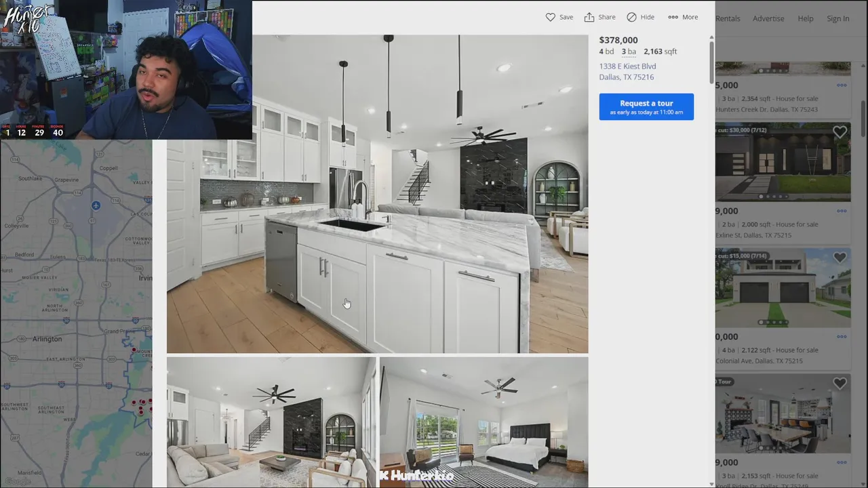Open the main kitchen photo
This screenshot has width=868, height=488.
click(377, 194)
